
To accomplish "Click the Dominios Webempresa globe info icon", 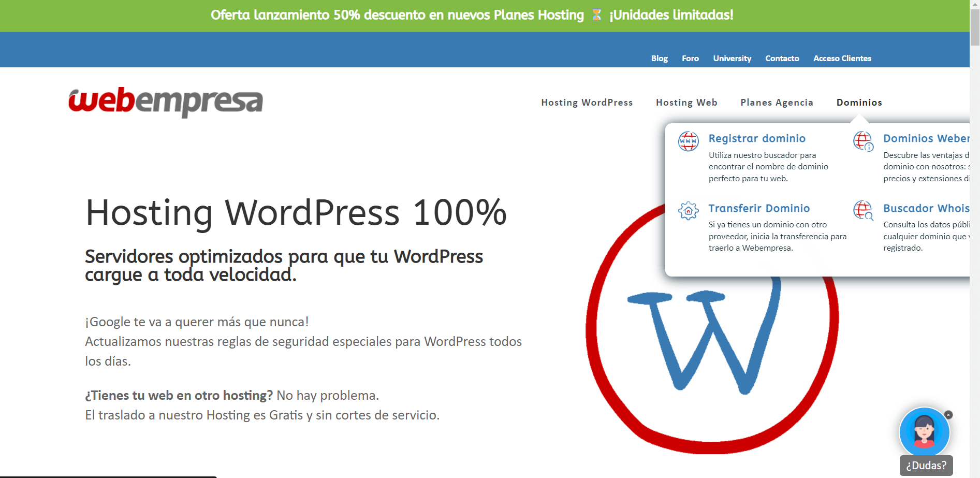I will tap(863, 141).
